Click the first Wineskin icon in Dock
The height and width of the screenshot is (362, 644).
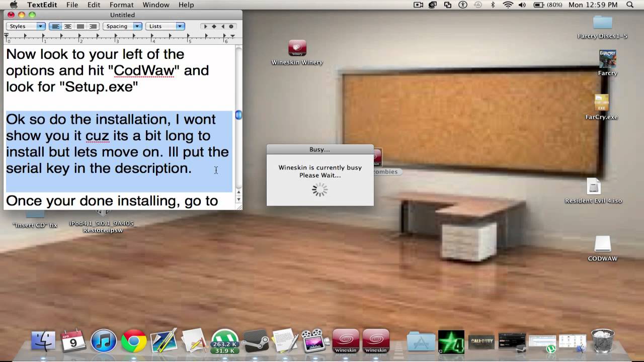(x=346, y=341)
